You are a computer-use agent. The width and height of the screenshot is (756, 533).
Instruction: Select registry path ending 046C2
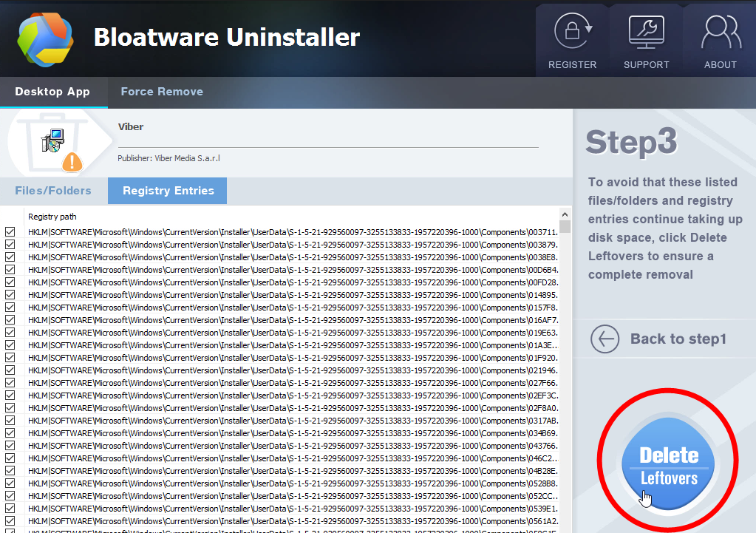pos(293,458)
